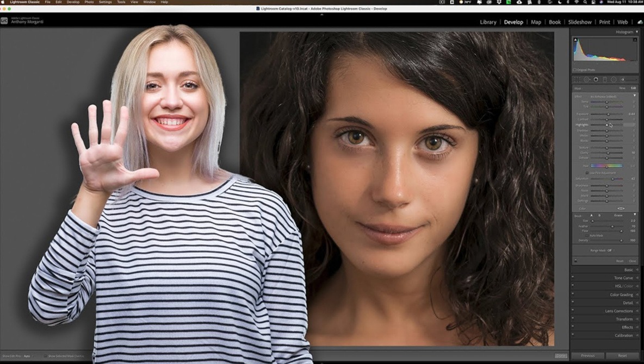Toggle the Original Photo checkbox
This screenshot has height=364, width=644.
coord(575,70)
